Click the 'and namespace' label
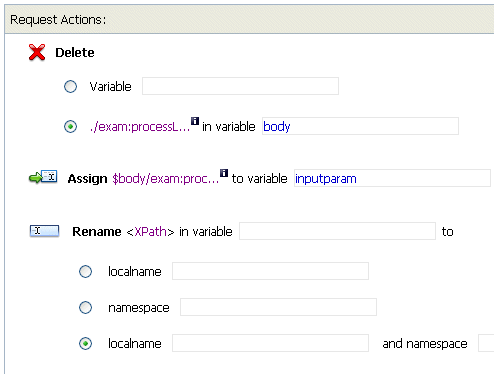This screenshot has width=494, height=374. point(425,344)
